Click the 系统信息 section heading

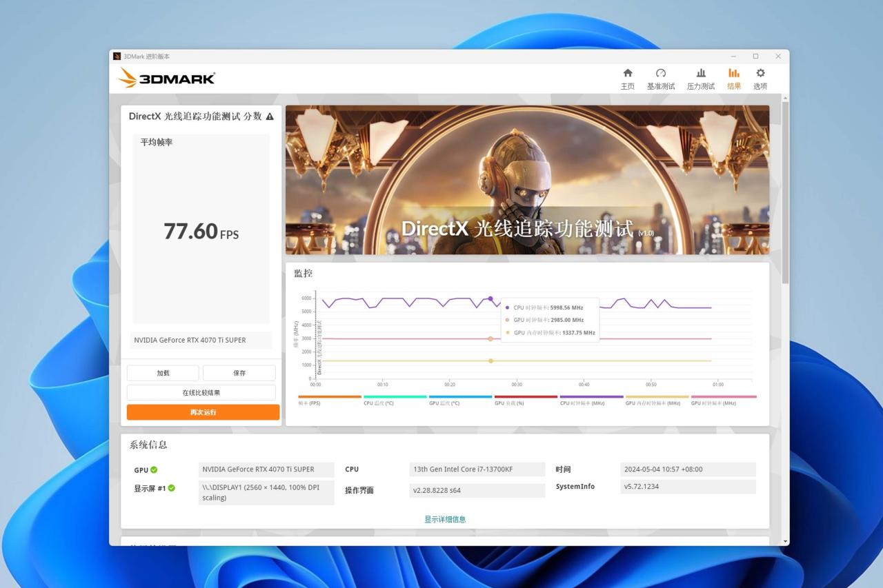(148, 445)
